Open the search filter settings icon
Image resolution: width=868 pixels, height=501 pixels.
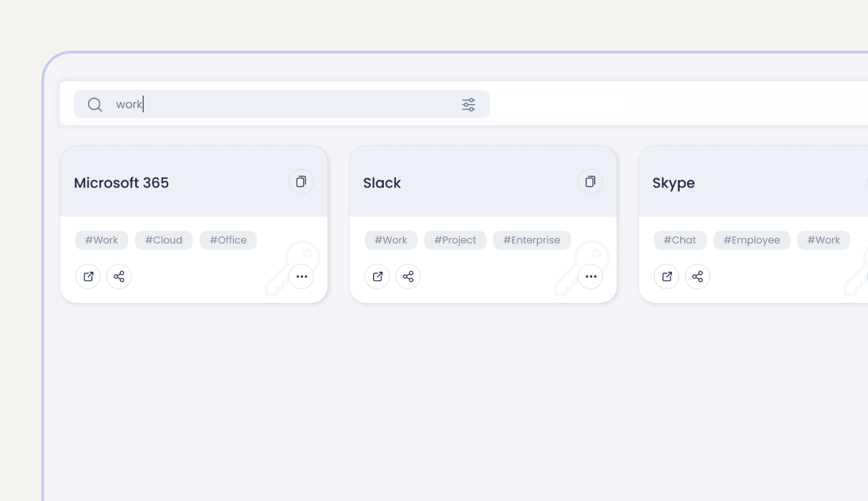[x=468, y=105]
